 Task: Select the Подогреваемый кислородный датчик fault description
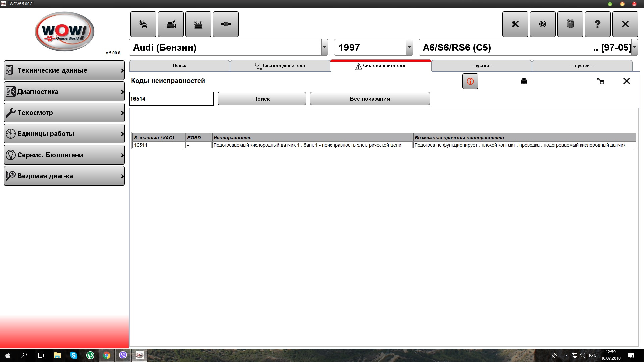(312, 145)
